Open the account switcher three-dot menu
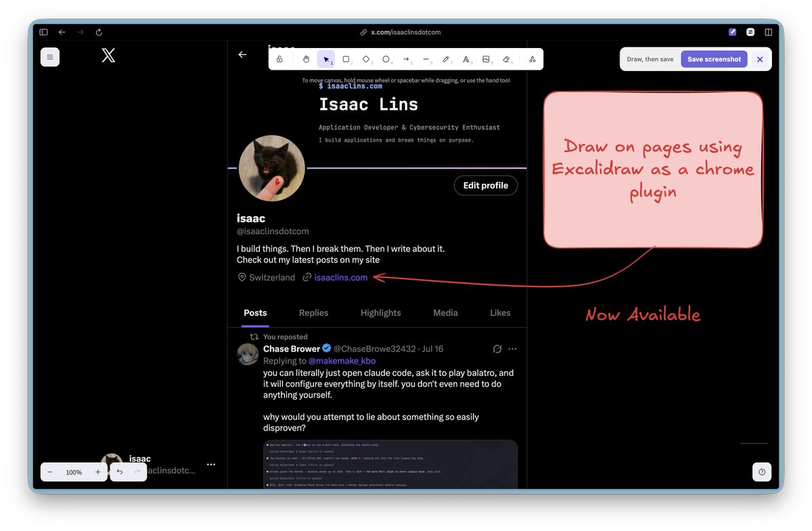The image size is (812, 531). tap(211, 465)
